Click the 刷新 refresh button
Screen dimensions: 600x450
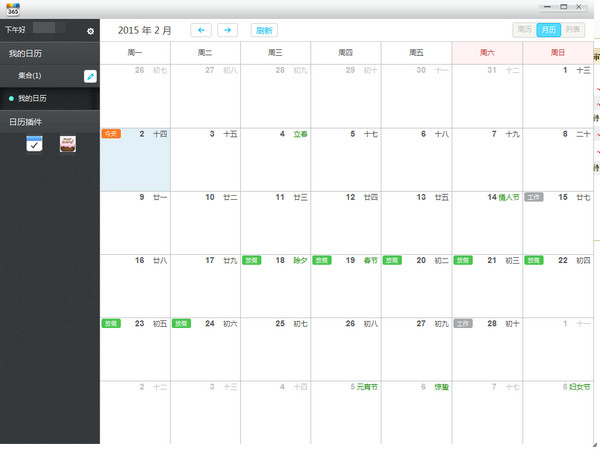264,30
